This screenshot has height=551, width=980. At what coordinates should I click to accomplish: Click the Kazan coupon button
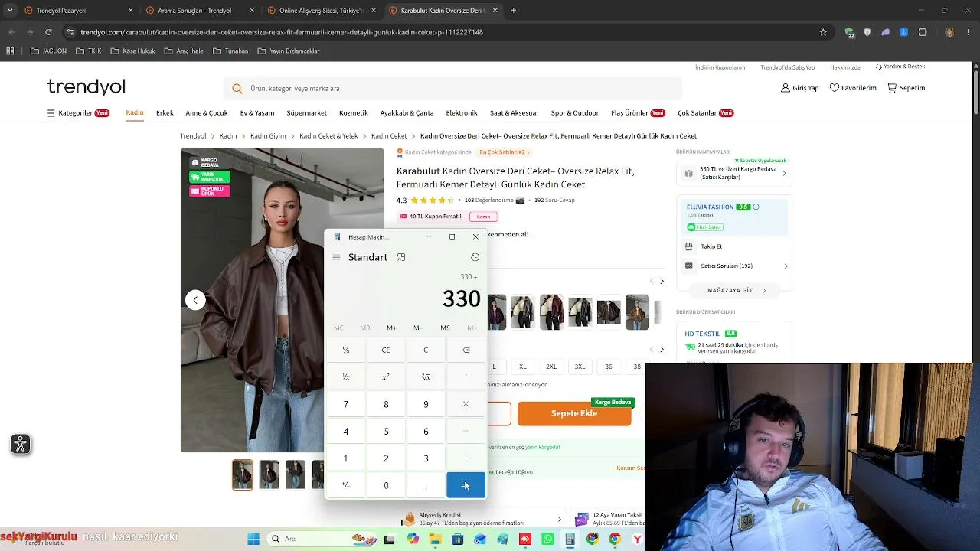pyautogui.click(x=483, y=217)
